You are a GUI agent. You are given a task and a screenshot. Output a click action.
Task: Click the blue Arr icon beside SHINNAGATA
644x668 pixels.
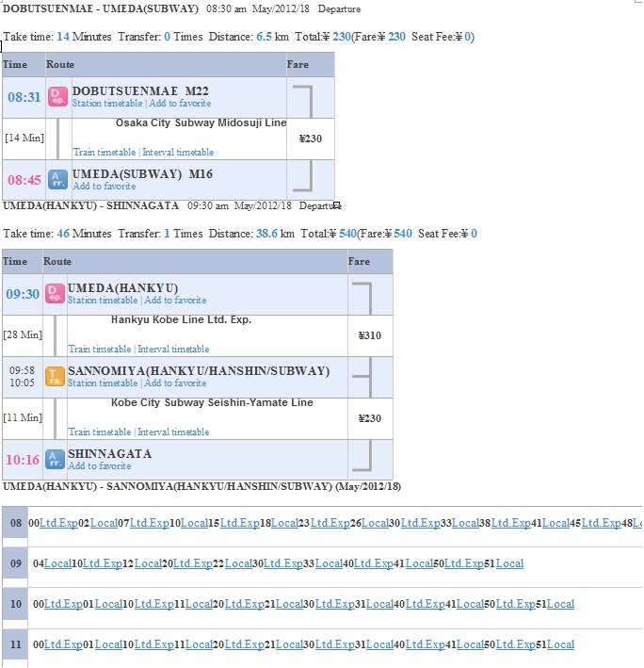[55, 459]
